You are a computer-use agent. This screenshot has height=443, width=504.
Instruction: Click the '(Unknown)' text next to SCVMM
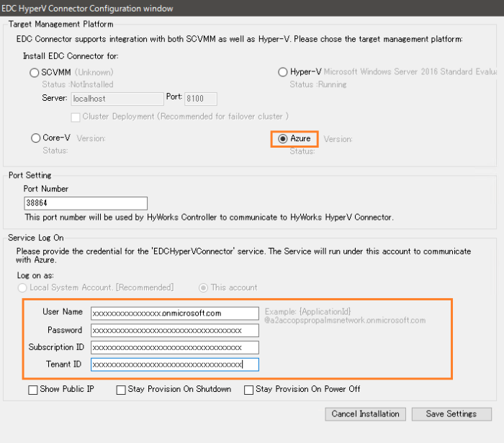94,72
